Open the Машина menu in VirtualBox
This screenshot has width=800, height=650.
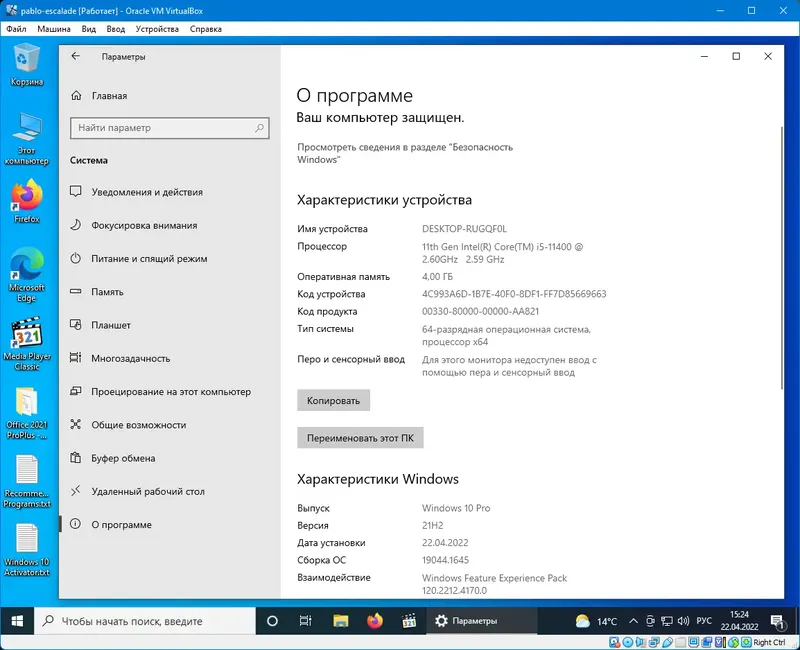pos(54,29)
